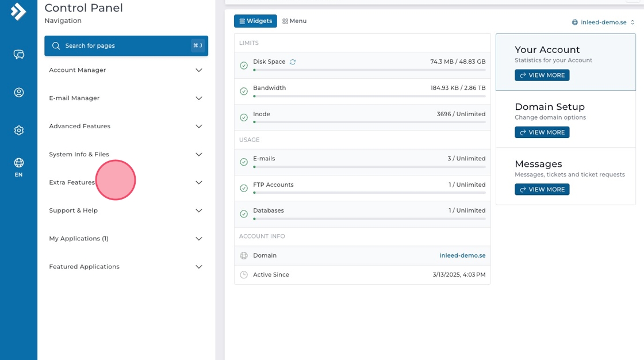Expand the E-mail Manager section
Viewport: 644px width, 360px height.
[126, 98]
